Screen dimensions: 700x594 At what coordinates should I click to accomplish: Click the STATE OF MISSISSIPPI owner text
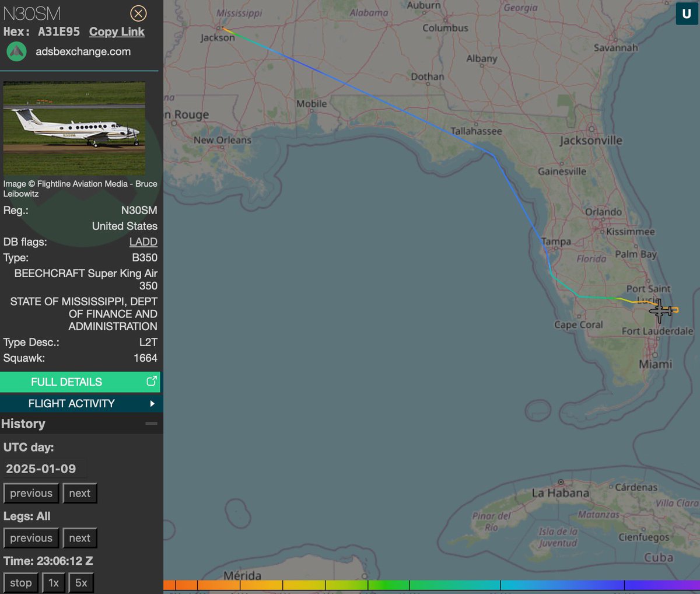(x=83, y=314)
